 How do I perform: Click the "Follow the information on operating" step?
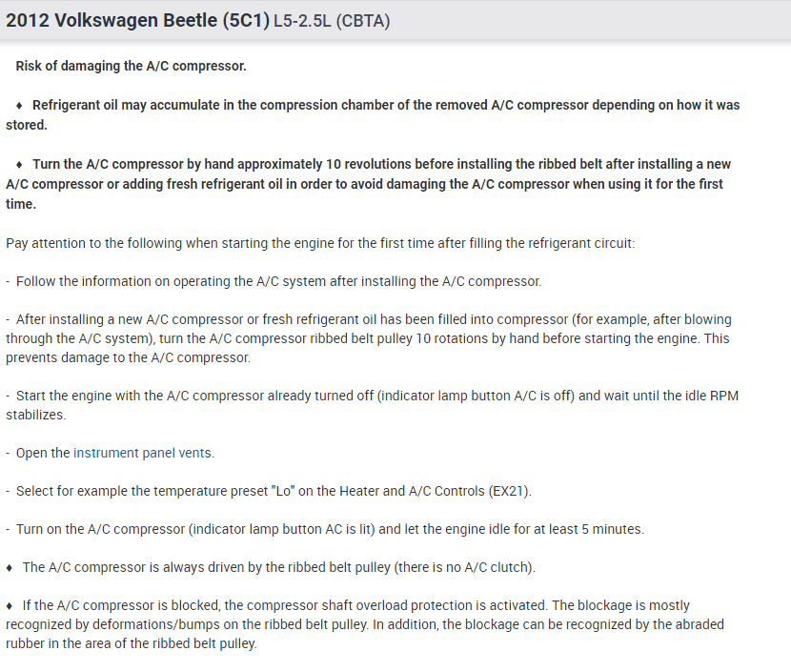pyautogui.click(x=277, y=281)
